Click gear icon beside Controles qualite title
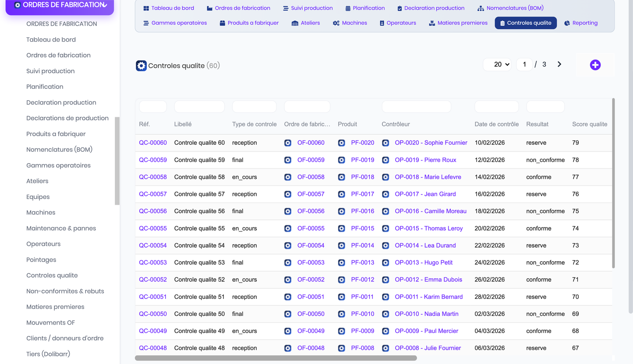Screen dimensions: 633x364 pos(141,66)
